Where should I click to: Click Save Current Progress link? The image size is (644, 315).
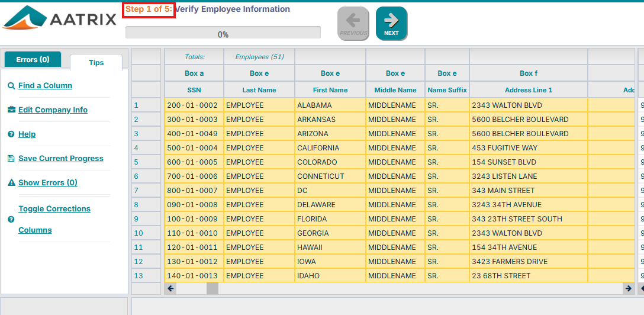(x=61, y=158)
